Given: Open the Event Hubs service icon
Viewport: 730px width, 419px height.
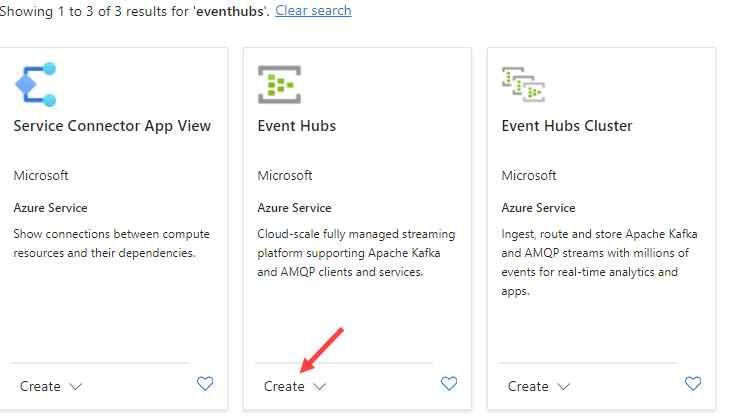Looking at the screenshot, I should pyautogui.click(x=279, y=84).
